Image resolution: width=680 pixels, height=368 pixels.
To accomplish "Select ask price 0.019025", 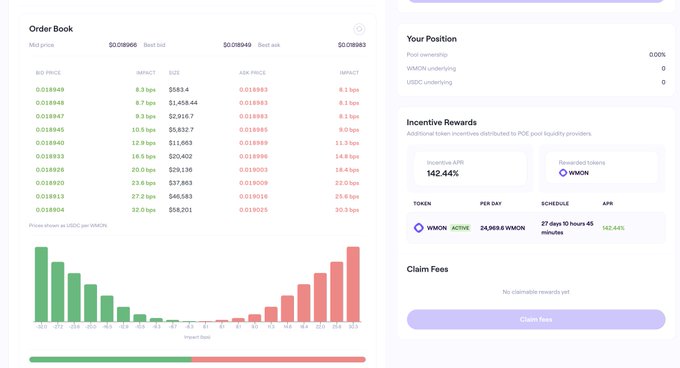I will pos(253,210).
